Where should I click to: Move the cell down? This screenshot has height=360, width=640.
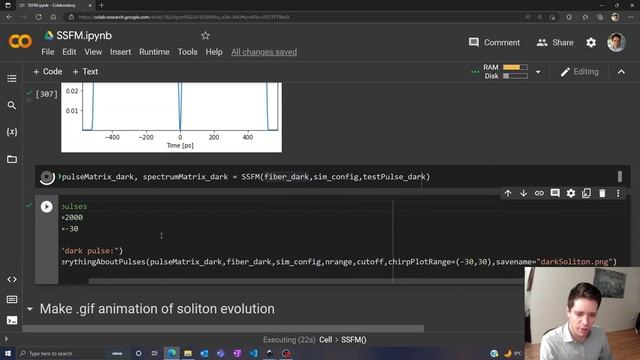tap(523, 193)
